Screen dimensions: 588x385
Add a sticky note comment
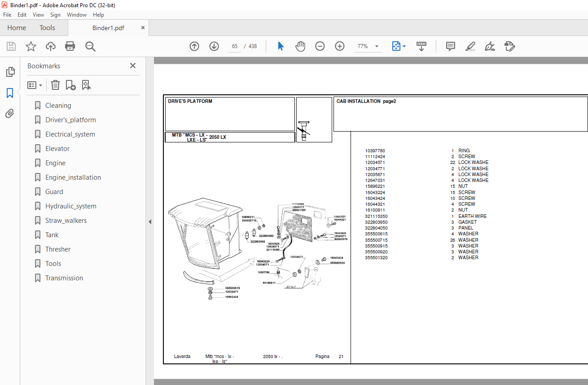click(x=451, y=46)
